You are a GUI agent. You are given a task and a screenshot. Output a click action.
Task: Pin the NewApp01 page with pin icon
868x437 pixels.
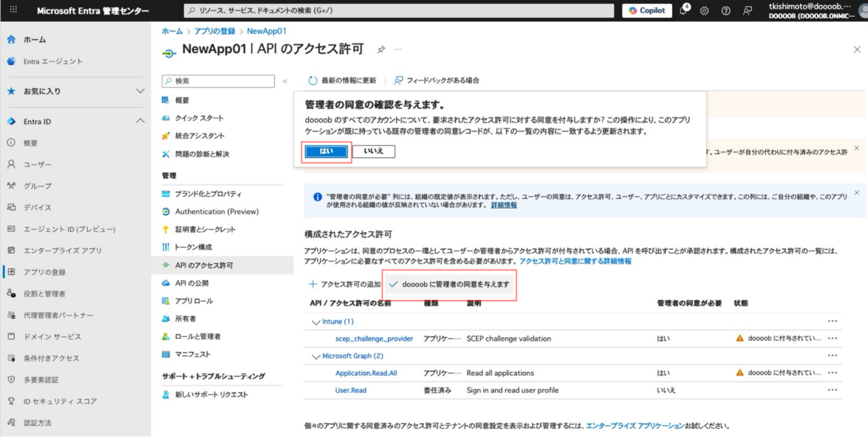tap(381, 50)
